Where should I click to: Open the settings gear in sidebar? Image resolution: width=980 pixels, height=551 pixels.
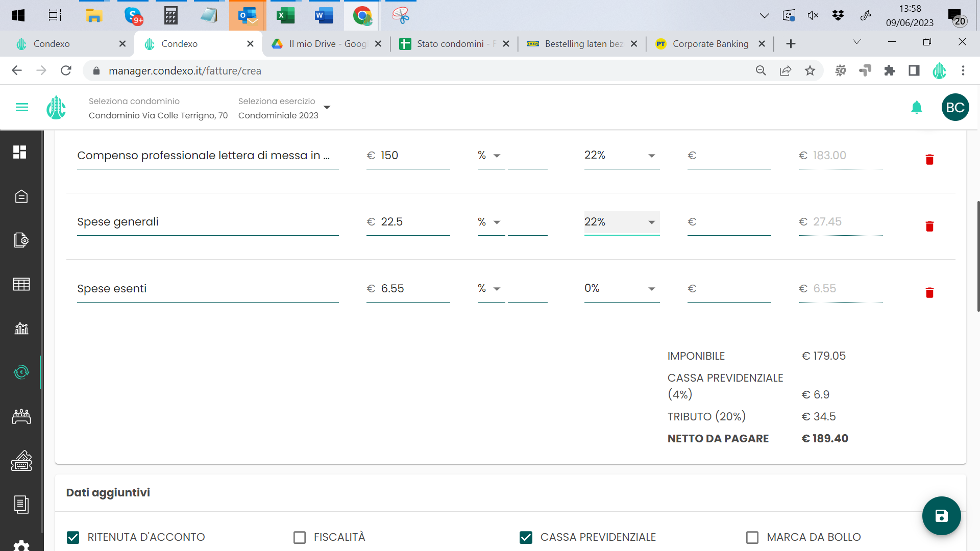21,546
